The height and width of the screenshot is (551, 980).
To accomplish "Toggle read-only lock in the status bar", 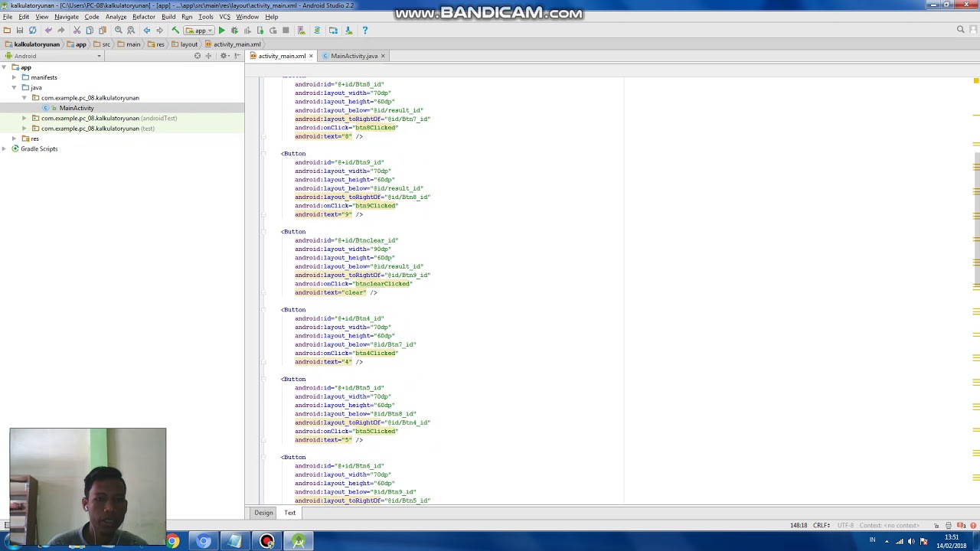I will coord(936,526).
